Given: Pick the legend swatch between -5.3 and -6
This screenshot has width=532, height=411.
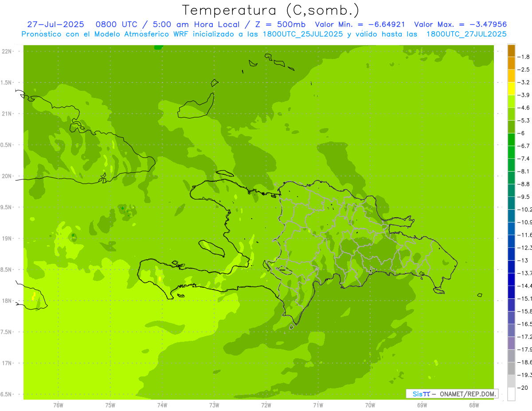Looking at the screenshot, I should pos(511,127).
